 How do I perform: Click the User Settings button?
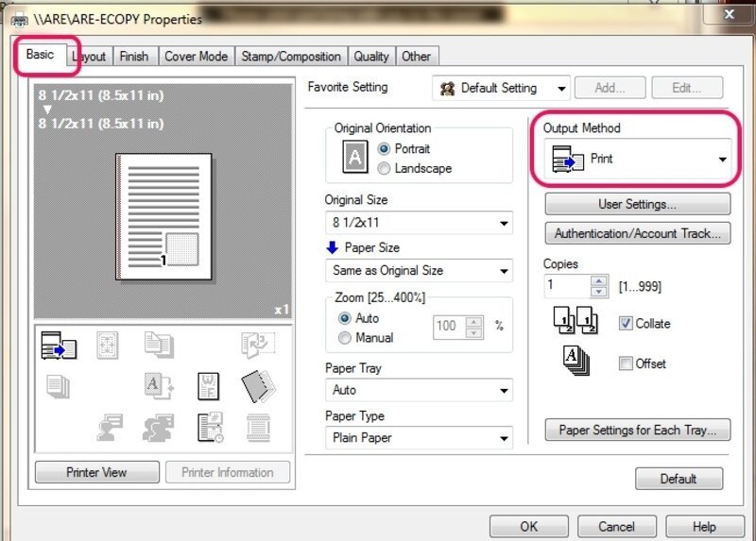[x=637, y=204]
